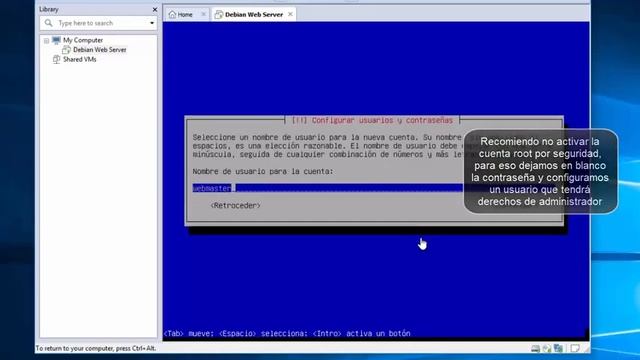Select Shared VMs in the library tree
Screen dimensions: 640x360
(80, 60)
